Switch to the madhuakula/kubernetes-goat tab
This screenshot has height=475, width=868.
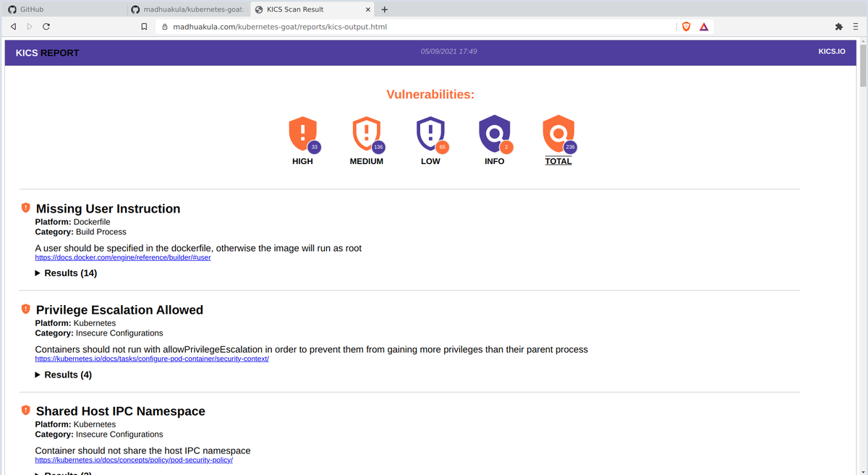tap(188, 9)
